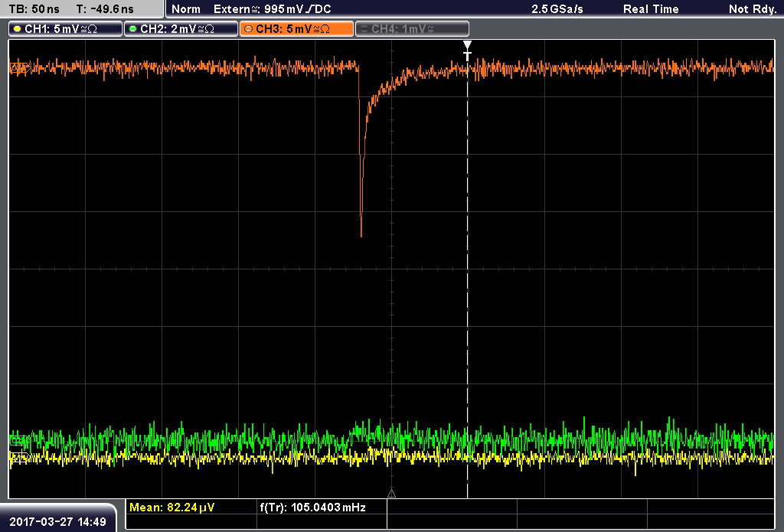Image resolution: width=784 pixels, height=532 pixels.
Task: Click the yellow CH1 indicator dot
Action: [x=18, y=29]
